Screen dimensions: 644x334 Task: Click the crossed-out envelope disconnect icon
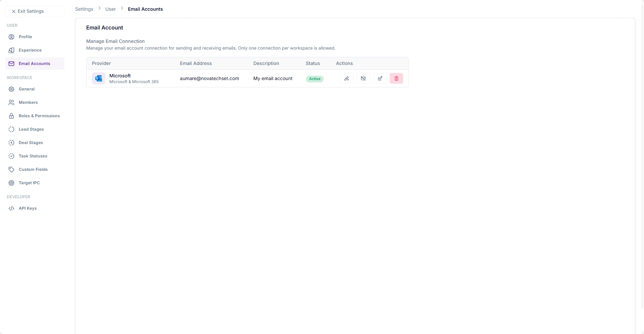click(x=363, y=78)
